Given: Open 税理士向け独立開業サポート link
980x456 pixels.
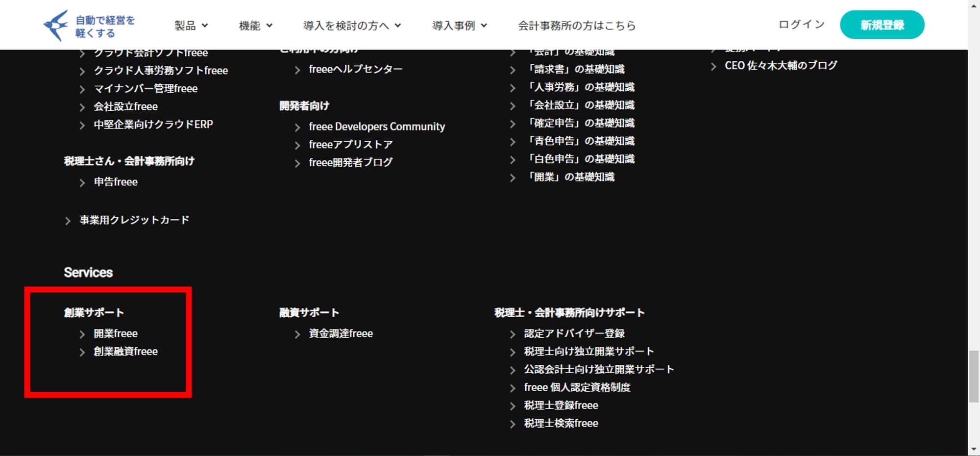Looking at the screenshot, I should pyautogui.click(x=589, y=352).
